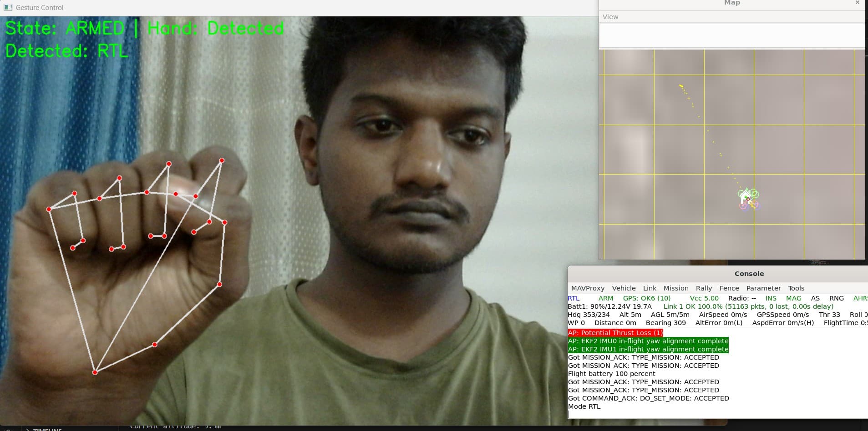Click the Gesture Control title bar icon
The image size is (868, 431).
click(7, 7)
